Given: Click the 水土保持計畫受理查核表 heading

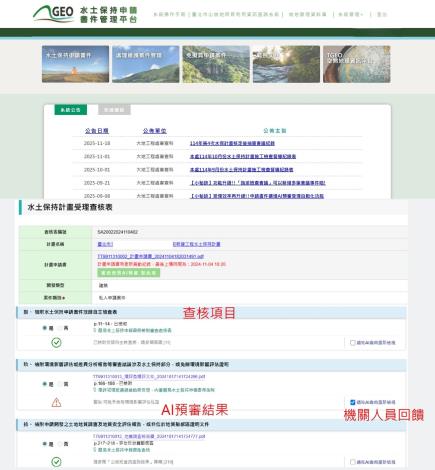Looking at the screenshot, I should tap(70, 207).
